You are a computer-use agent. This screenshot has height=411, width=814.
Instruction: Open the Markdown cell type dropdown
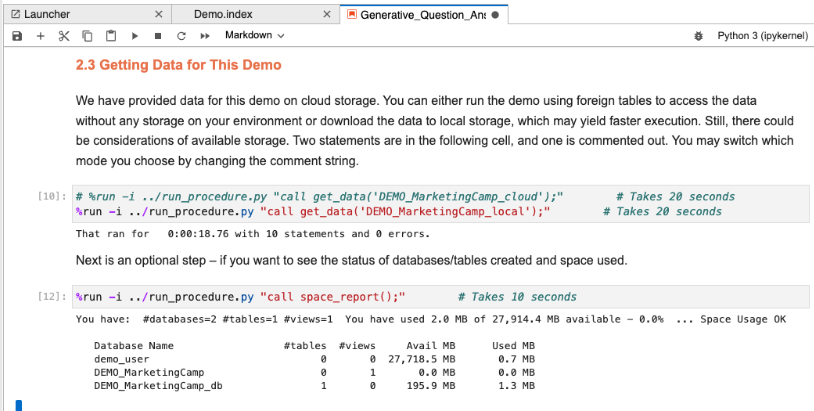tap(254, 35)
